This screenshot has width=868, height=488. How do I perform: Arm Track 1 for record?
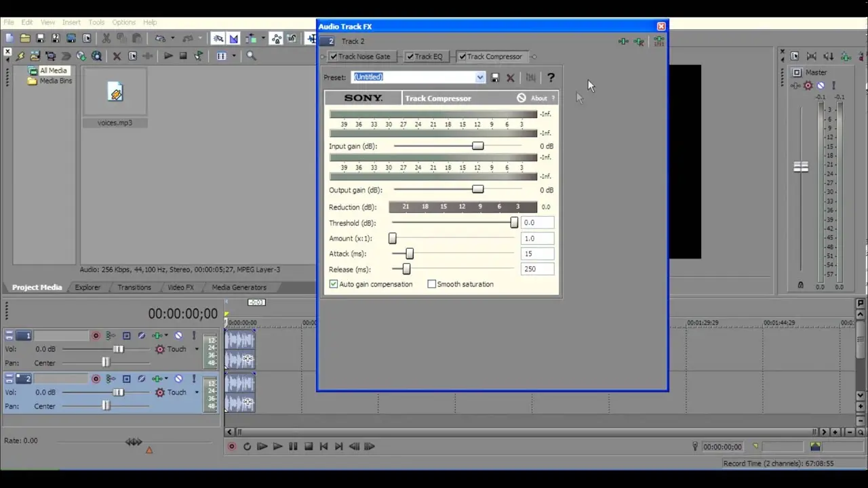coord(96,335)
